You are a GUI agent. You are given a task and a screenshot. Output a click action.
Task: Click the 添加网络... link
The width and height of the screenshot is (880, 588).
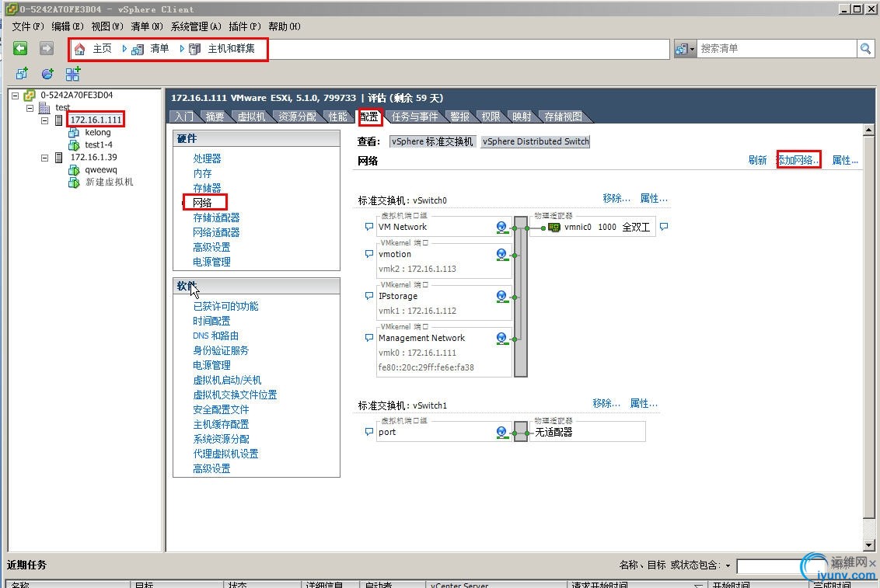798,160
